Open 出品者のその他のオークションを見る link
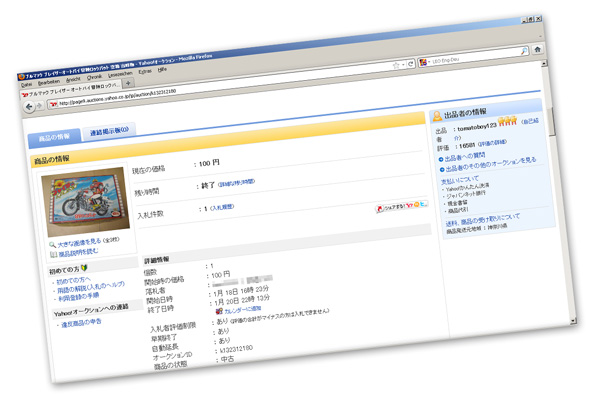The image size is (590, 401). (491, 164)
